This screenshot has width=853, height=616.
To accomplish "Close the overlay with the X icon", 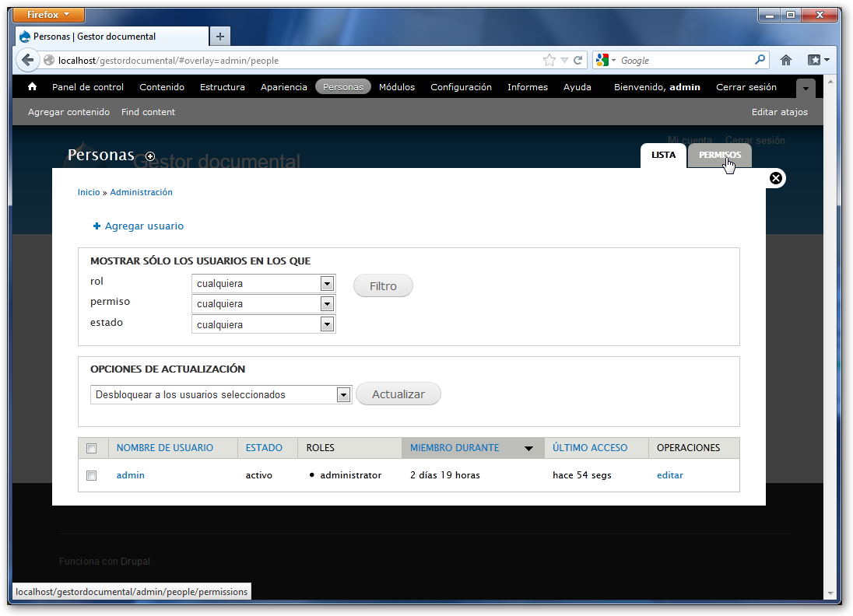I will [x=775, y=179].
